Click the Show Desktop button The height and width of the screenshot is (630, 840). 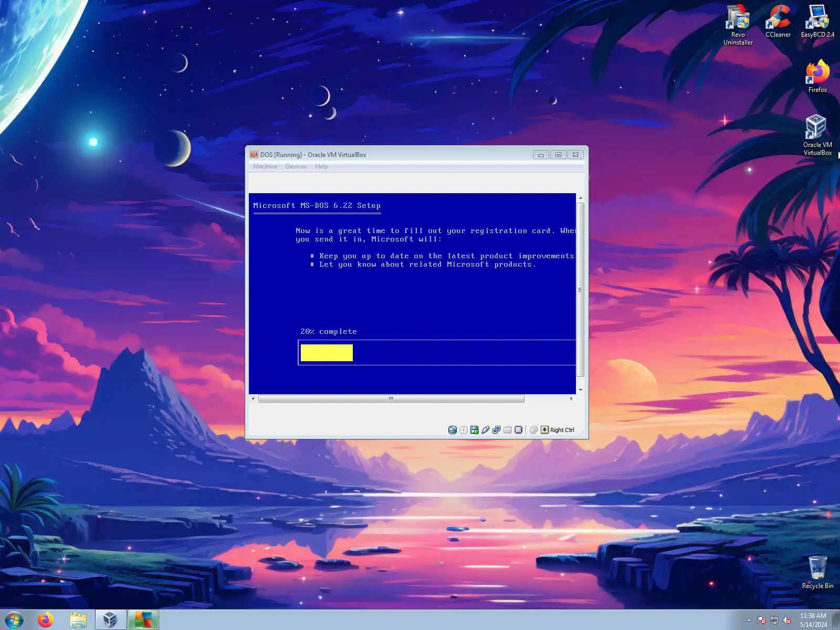click(836, 620)
